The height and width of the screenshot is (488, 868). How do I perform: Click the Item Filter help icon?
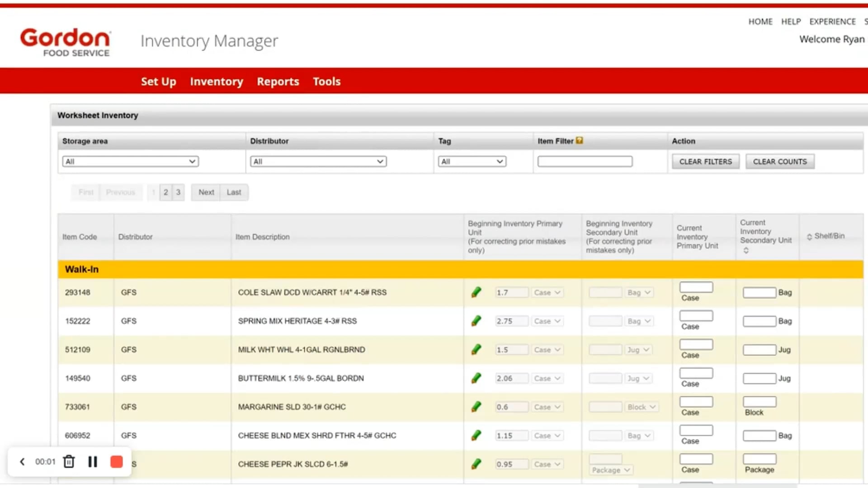point(580,141)
